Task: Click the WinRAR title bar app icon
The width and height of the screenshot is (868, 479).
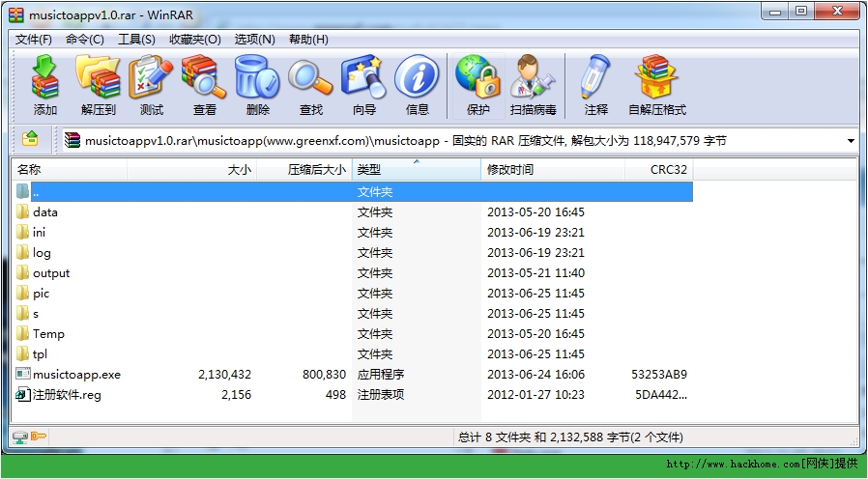Action: click(16, 14)
